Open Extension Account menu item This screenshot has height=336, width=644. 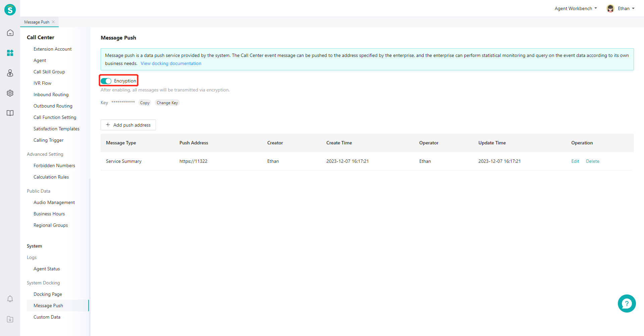tap(53, 49)
